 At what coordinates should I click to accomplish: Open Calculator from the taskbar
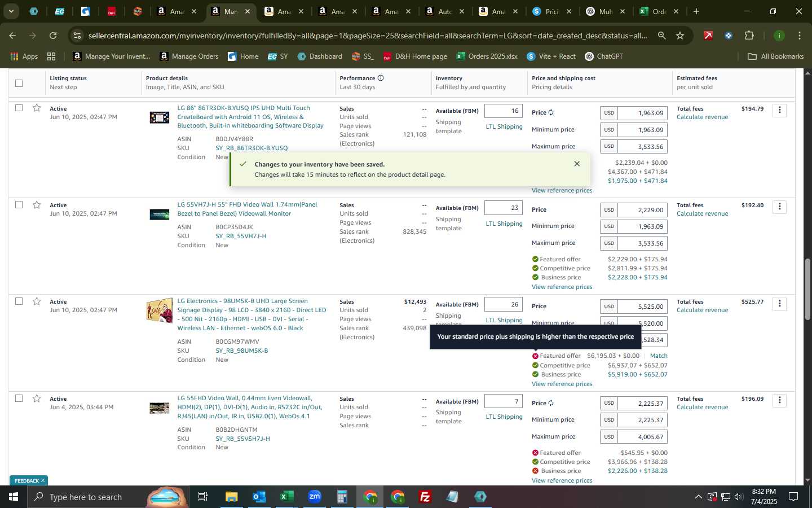click(342, 497)
